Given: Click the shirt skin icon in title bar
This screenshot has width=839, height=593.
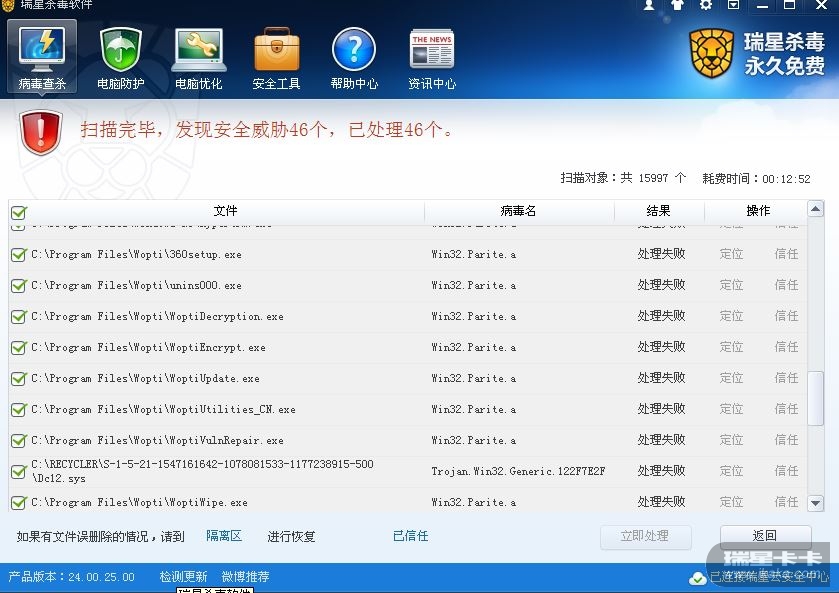Looking at the screenshot, I should 677,5.
